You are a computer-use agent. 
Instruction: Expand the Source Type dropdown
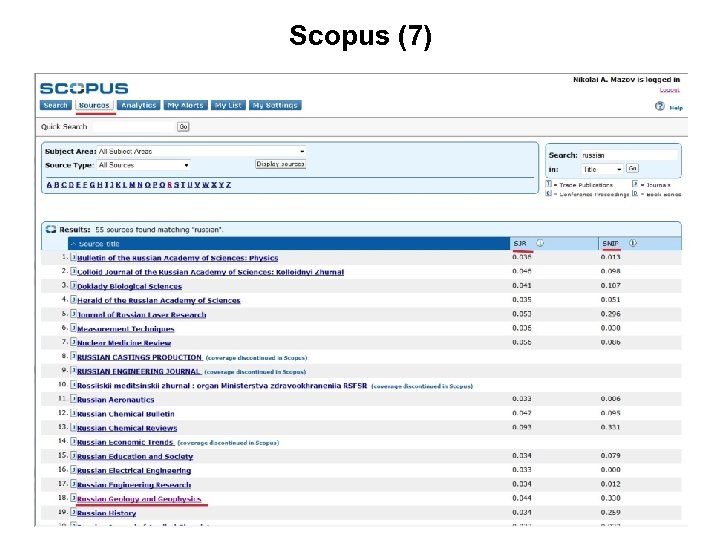(143, 165)
